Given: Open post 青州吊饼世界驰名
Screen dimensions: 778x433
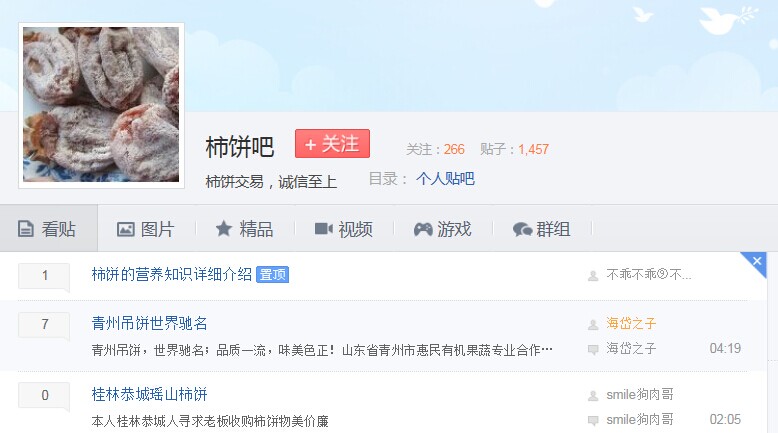Looking at the screenshot, I should pos(149,323).
